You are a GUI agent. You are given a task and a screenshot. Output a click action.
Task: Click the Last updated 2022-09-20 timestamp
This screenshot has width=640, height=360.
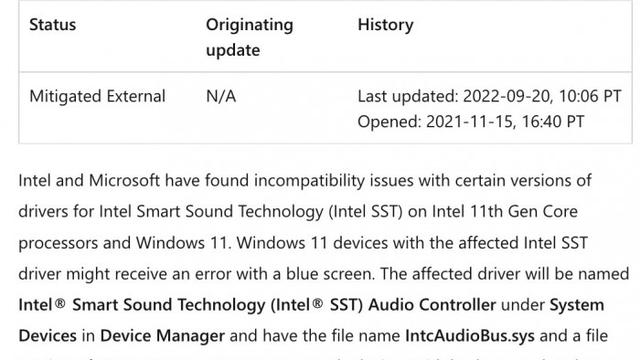click(x=489, y=96)
